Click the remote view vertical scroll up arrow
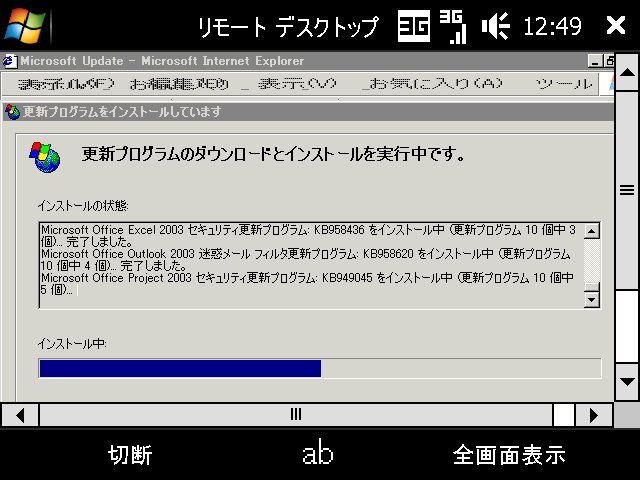The width and height of the screenshot is (640, 480). (x=627, y=73)
